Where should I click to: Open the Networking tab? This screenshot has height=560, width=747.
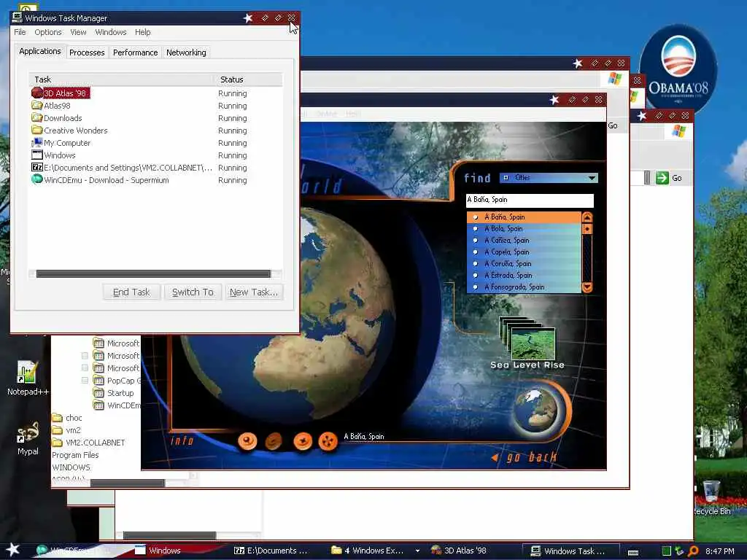pos(186,52)
